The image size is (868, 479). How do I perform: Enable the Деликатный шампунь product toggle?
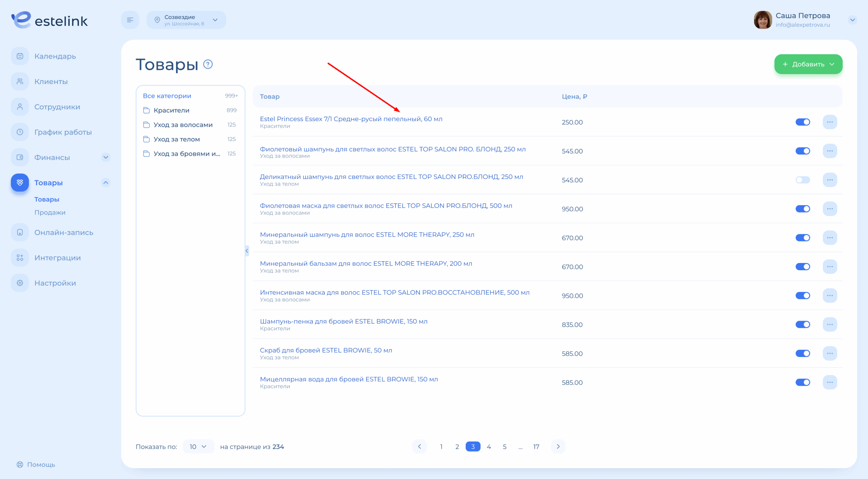click(x=803, y=180)
